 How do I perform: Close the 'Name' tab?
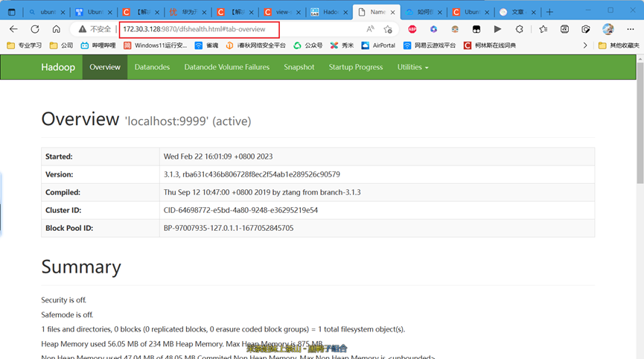point(392,13)
